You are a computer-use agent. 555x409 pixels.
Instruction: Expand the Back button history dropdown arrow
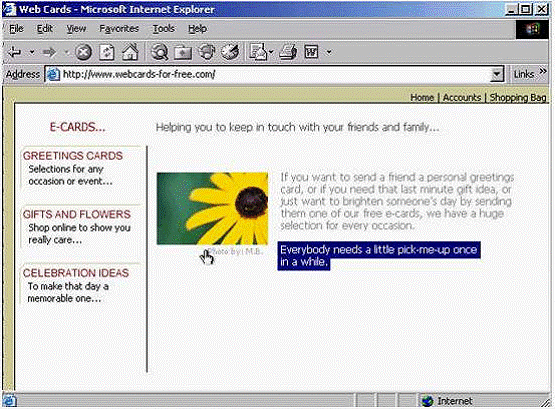point(32,52)
